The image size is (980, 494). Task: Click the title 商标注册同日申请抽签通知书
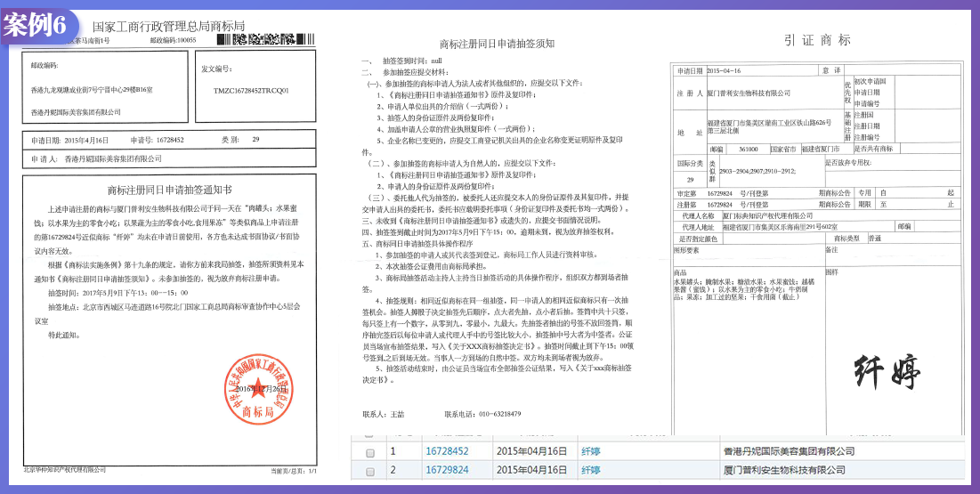(169, 190)
